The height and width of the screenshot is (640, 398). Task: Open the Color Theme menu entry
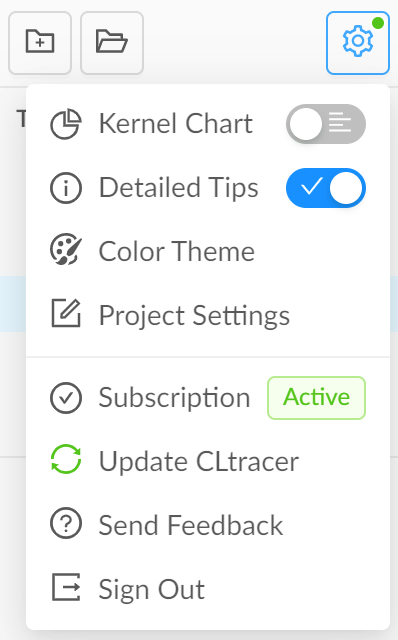208,251
